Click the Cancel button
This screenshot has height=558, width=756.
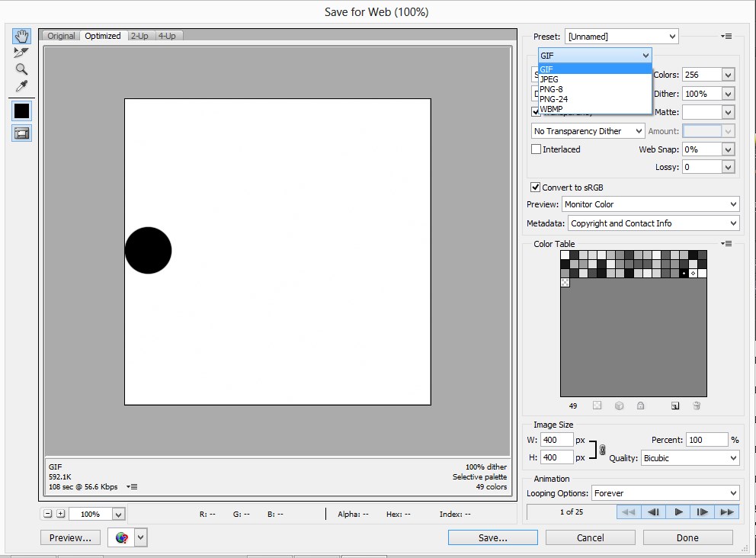coord(590,537)
